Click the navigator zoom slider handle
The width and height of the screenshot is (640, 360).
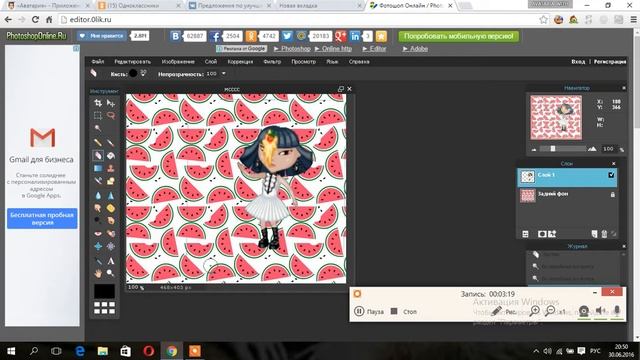[x=553, y=149]
